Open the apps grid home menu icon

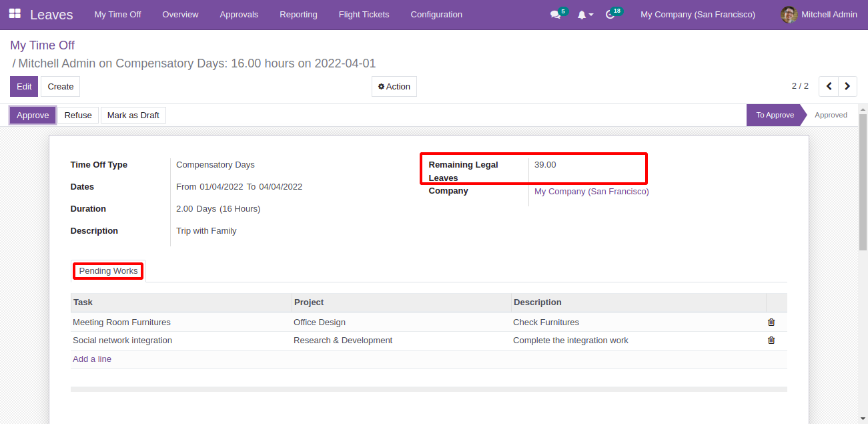(x=15, y=14)
